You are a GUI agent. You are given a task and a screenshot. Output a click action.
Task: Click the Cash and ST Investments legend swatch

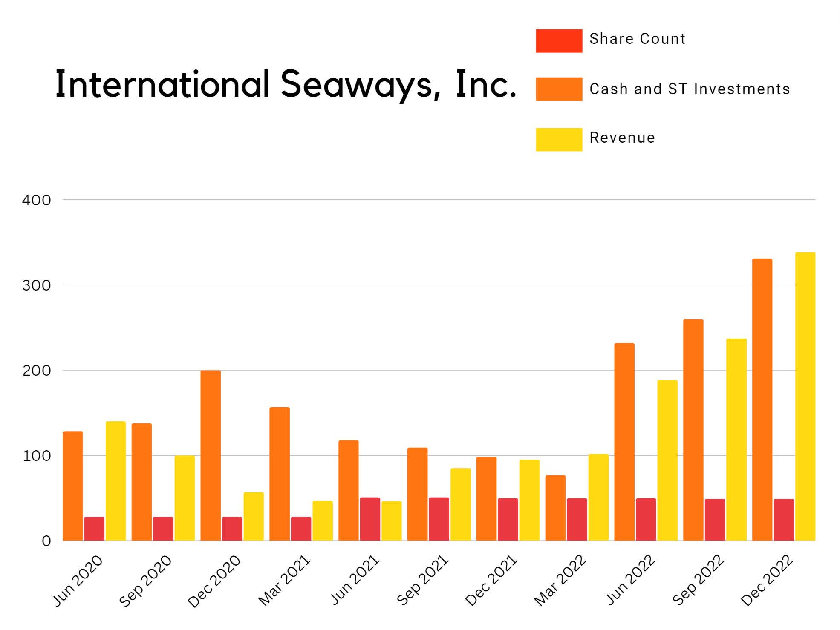click(x=559, y=89)
